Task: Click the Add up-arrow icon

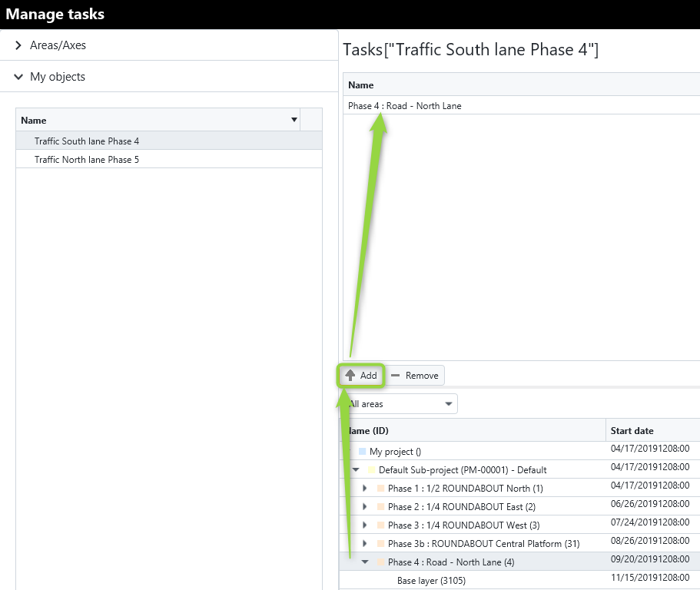Action: pos(350,376)
